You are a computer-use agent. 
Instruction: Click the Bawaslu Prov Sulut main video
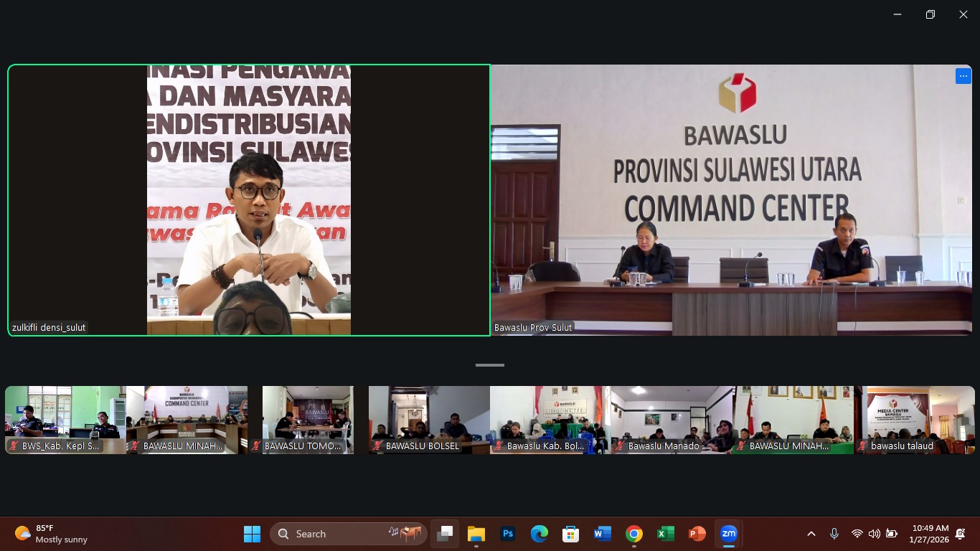point(731,200)
